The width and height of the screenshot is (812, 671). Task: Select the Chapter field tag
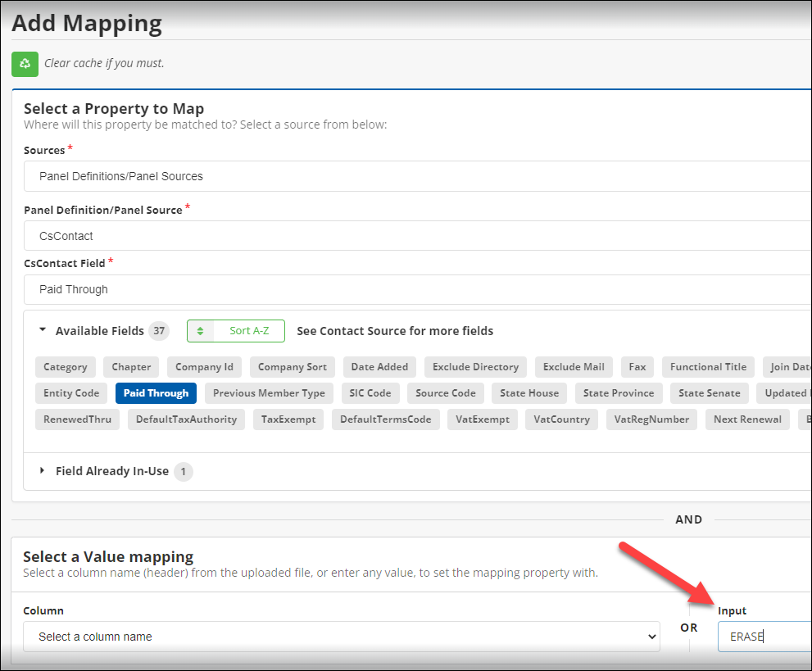tap(131, 367)
